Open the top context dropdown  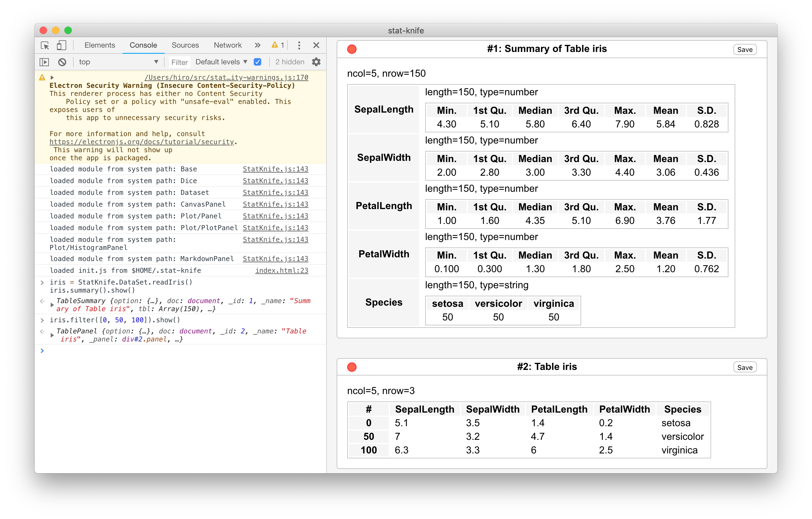(x=118, y=62)
